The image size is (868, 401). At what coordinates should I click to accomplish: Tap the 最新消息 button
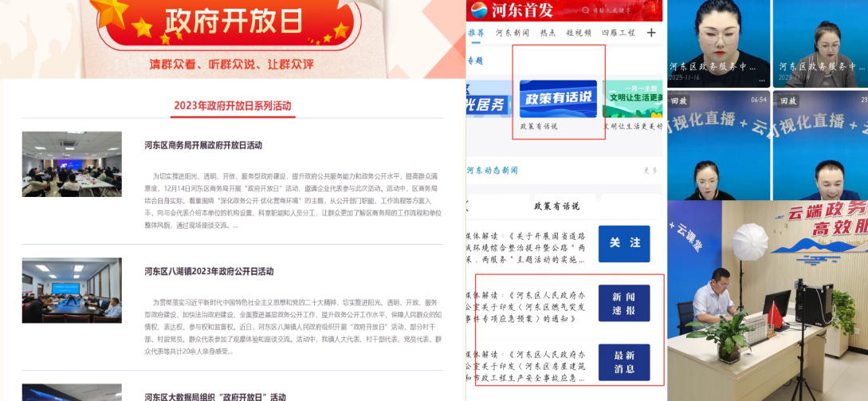tap(624, 362)
